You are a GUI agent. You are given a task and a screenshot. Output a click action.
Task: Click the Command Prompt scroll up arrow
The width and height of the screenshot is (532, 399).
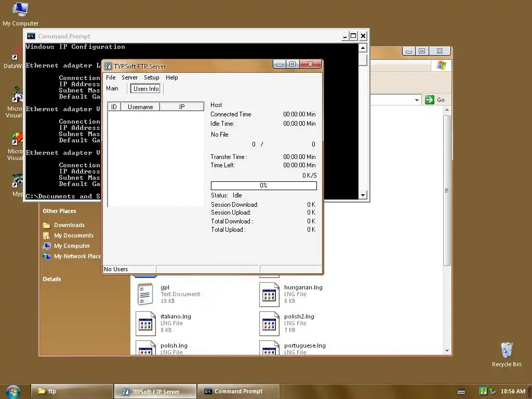click(x=363, y=48)
